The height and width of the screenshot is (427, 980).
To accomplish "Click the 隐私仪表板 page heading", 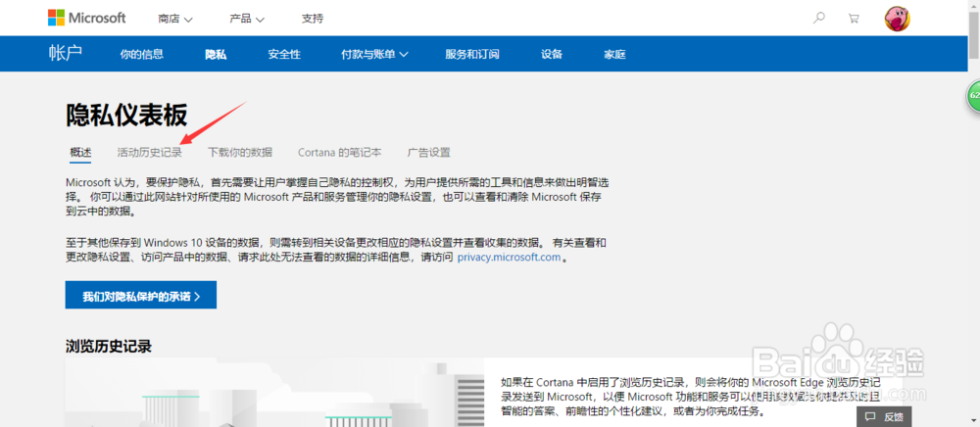I will (126, 117).
